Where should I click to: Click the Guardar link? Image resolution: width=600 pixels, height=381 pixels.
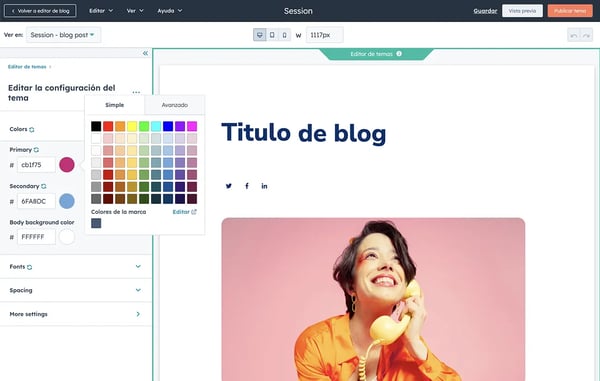pos(485,11)
